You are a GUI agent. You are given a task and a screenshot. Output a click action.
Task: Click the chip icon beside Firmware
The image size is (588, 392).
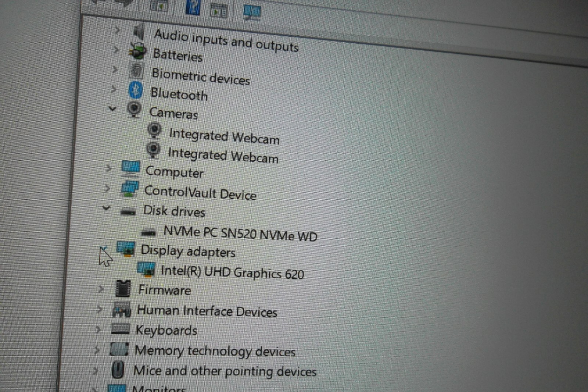point(123,288)
